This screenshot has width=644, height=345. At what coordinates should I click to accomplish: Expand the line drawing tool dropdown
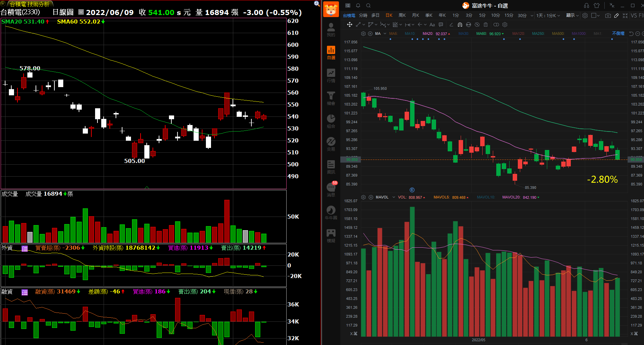364,25
